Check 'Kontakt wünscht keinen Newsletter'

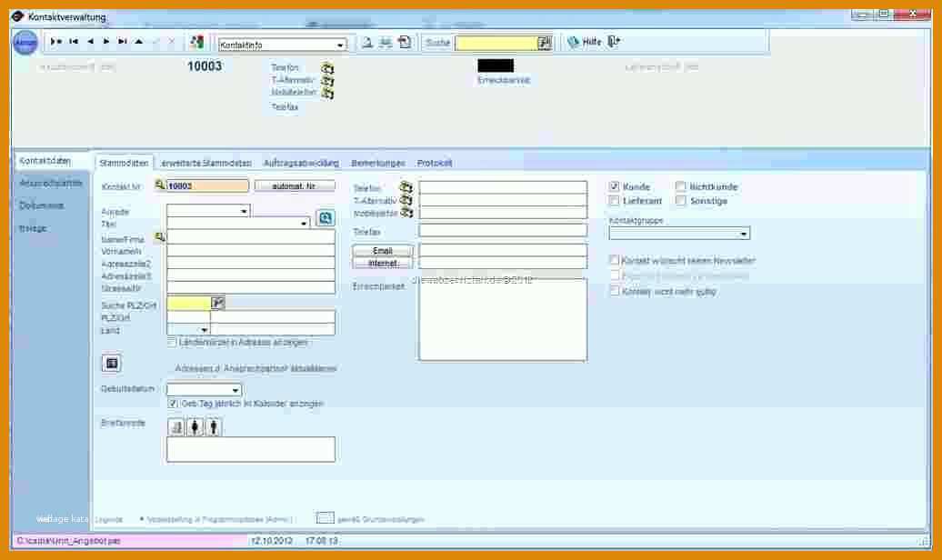click(614, 260)
